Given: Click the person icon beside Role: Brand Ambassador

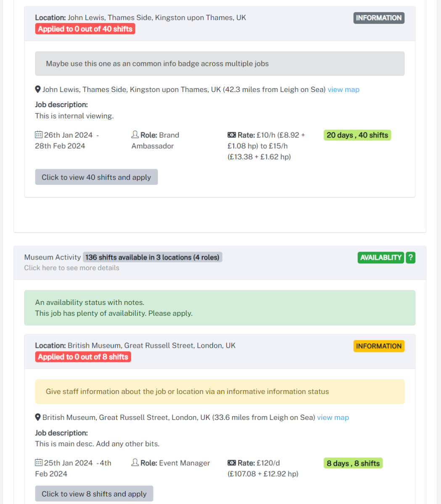Looking at the screenshot, I should [x=135, y=135].
